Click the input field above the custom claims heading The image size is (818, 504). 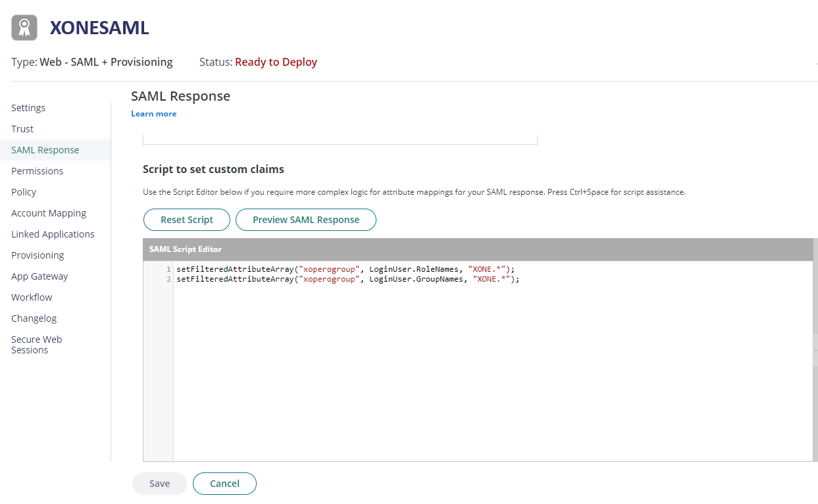pyautogui.click(x=340, y=139)
